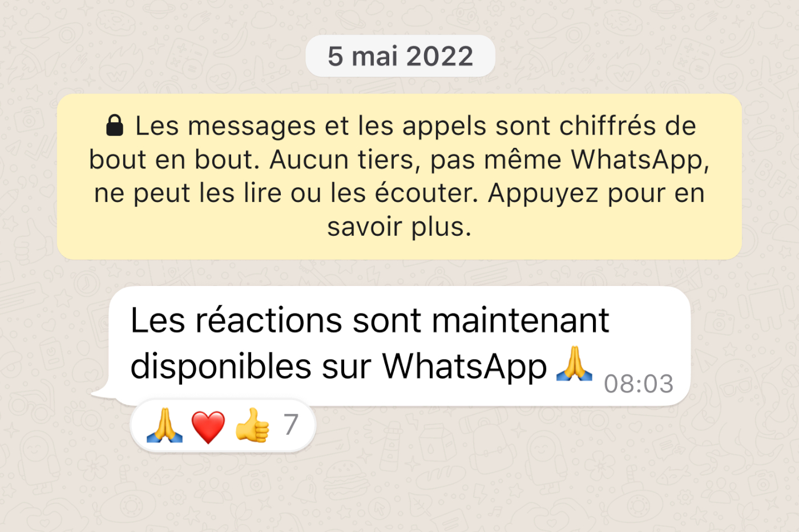Image resolution: width=799 pixels, height=532 pixels.
Task: Open the yellow end-to-end encryption notice
Action: [399, 176]
